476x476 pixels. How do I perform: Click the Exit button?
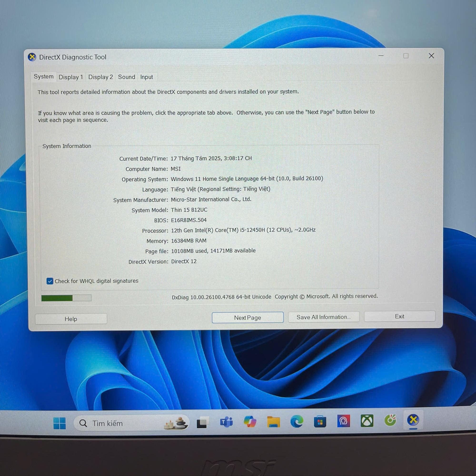(x=399, y=316)
